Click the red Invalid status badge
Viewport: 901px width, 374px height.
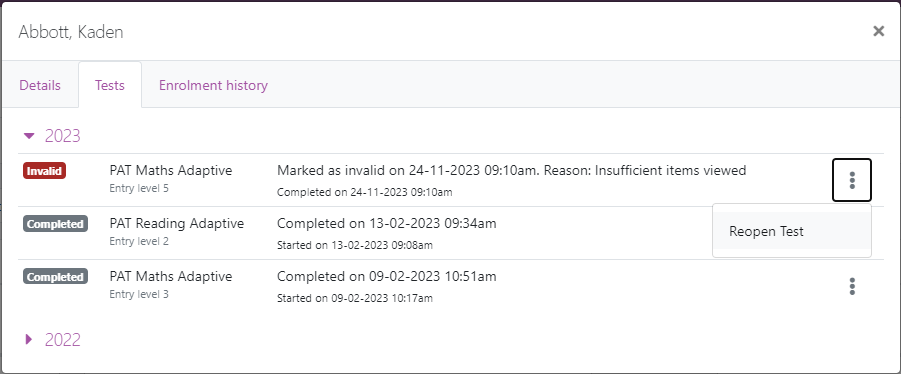45,171
